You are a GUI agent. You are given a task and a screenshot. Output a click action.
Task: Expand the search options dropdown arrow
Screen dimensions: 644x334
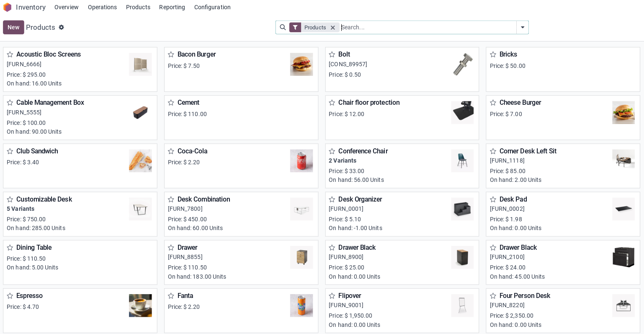point(522,27)
